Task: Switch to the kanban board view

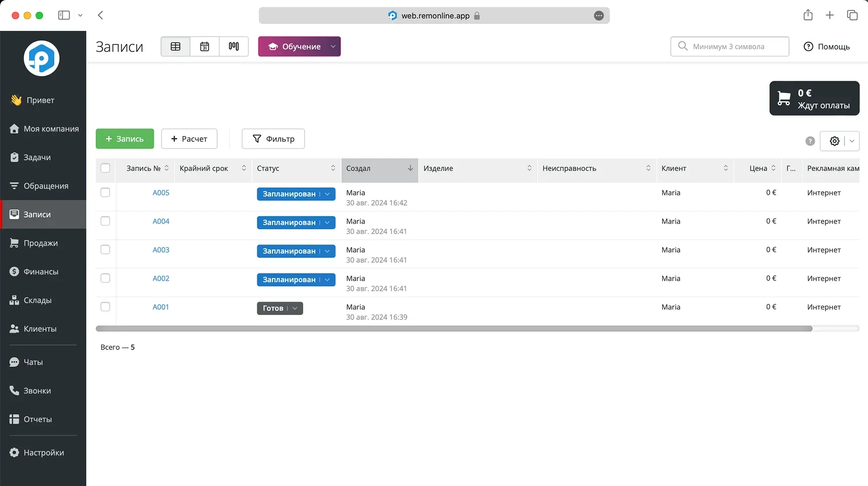Action: (233, 46)
